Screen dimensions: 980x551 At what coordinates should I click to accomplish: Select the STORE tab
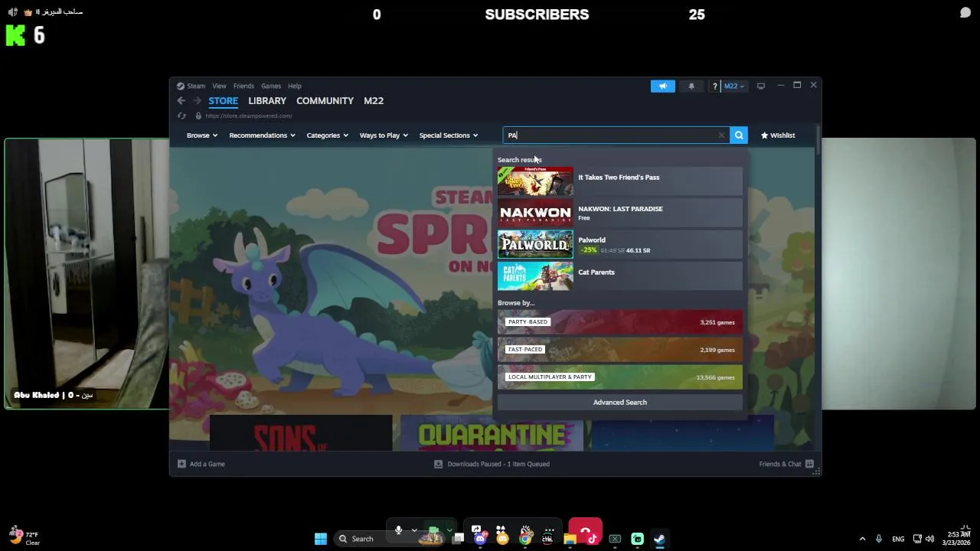[224, 101]
